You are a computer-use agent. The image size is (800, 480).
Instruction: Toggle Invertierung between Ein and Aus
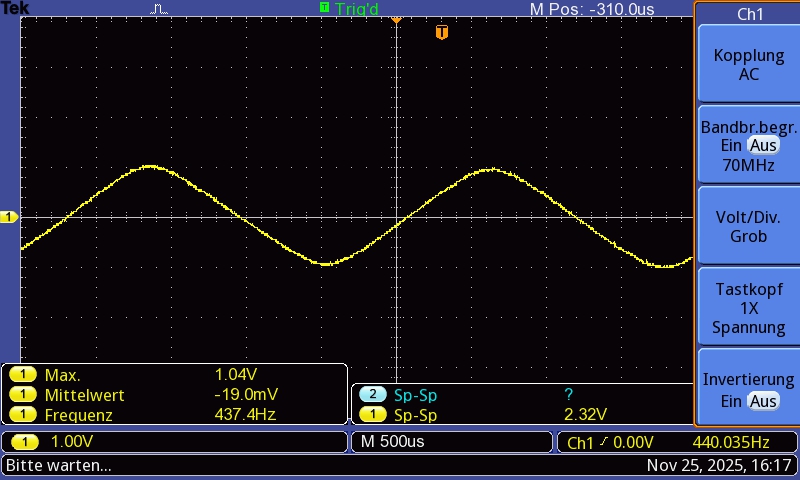coord(748,390)
